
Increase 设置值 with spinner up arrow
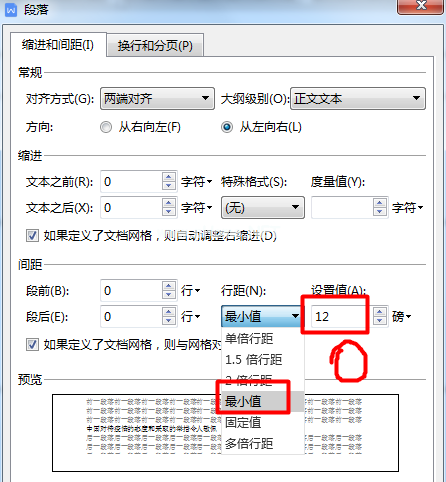coord(380,312)
